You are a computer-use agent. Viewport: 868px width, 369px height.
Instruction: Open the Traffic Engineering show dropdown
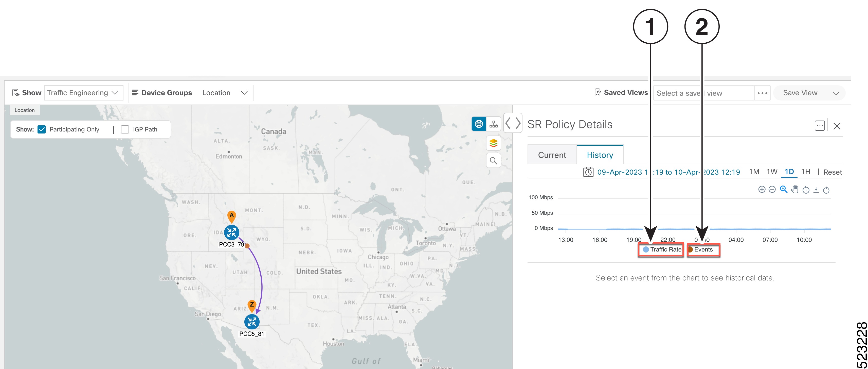[x=83, y=93]
